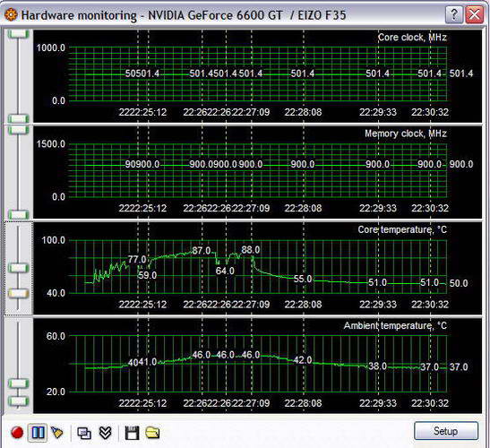
Task: Toggle the pause monitoring button
Action: tap(38, 433)
